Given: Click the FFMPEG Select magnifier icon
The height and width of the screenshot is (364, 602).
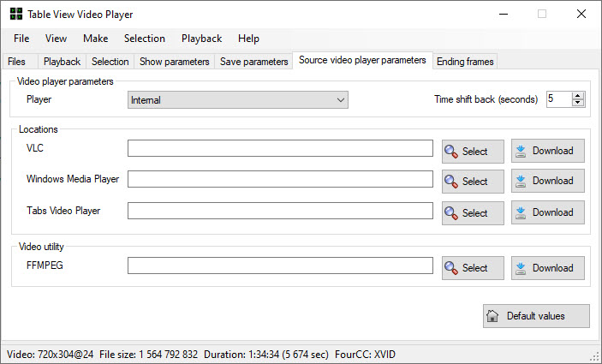Looking at the screenshot, I should (451, 268).
